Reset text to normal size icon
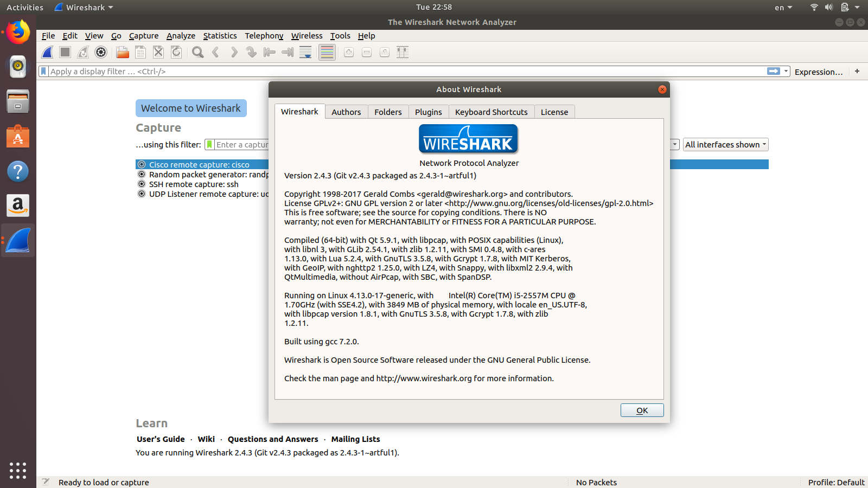Image resolution: width=868 pixels, height=488 pixels. pyautogui.click(x=385, y=52)
